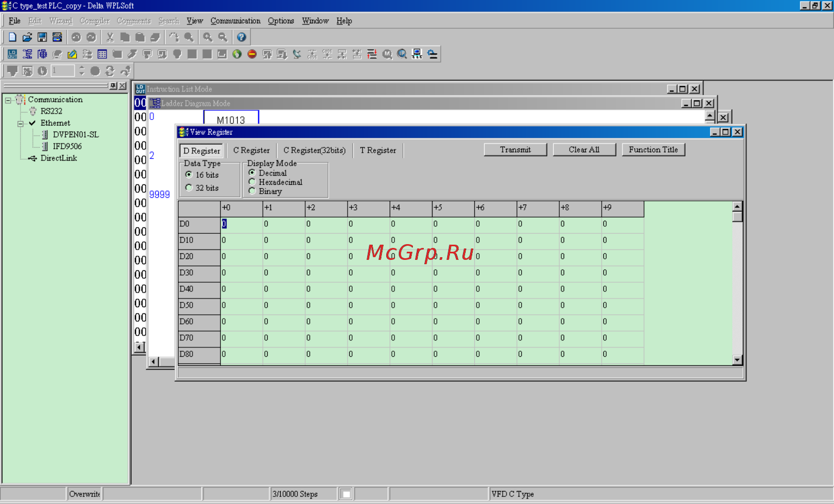
Task: Select the 32 bits data type
Action: (202, 188)
